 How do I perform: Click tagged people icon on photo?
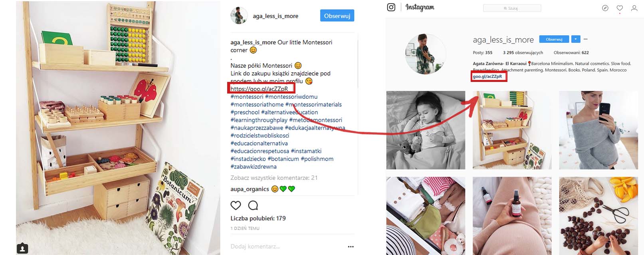pos(22,248)
